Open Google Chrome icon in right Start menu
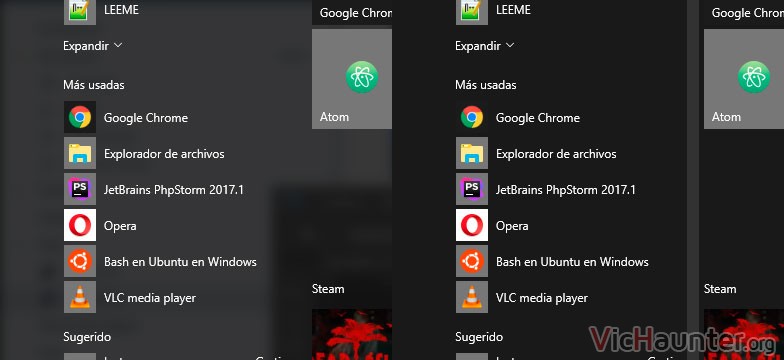The width and height of the screenshot is (784, 360). pos(472,118)
